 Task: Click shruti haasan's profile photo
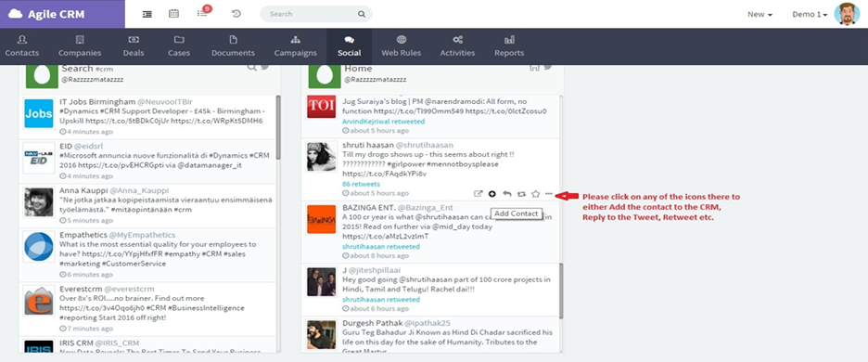point(322,157)
